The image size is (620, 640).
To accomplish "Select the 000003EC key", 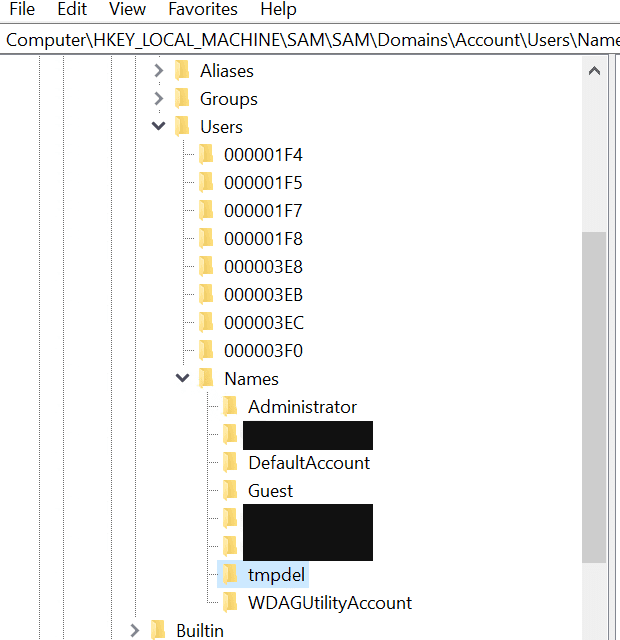I will point(264,323).
